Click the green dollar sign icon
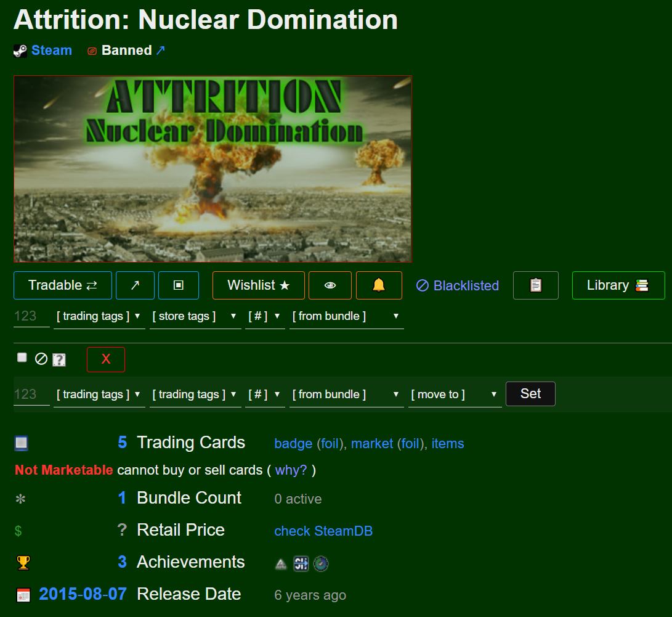 [x=18, y=531]
